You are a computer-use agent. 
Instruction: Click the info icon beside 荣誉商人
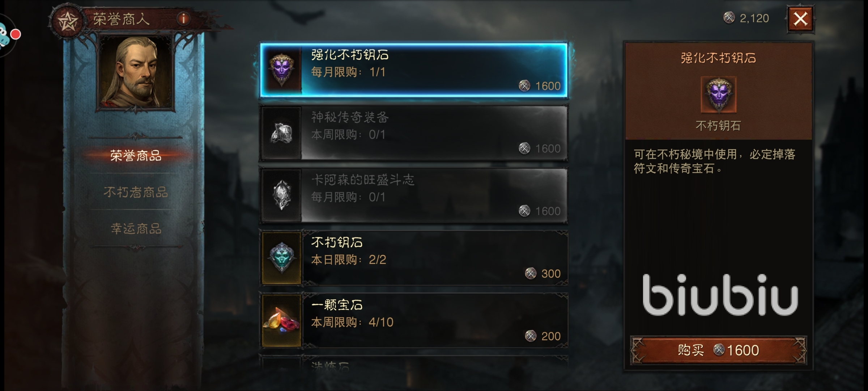(183, 18)
